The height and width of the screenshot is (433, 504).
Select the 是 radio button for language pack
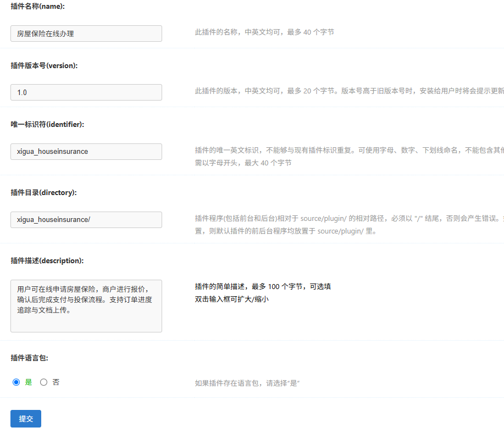(16, 382)
